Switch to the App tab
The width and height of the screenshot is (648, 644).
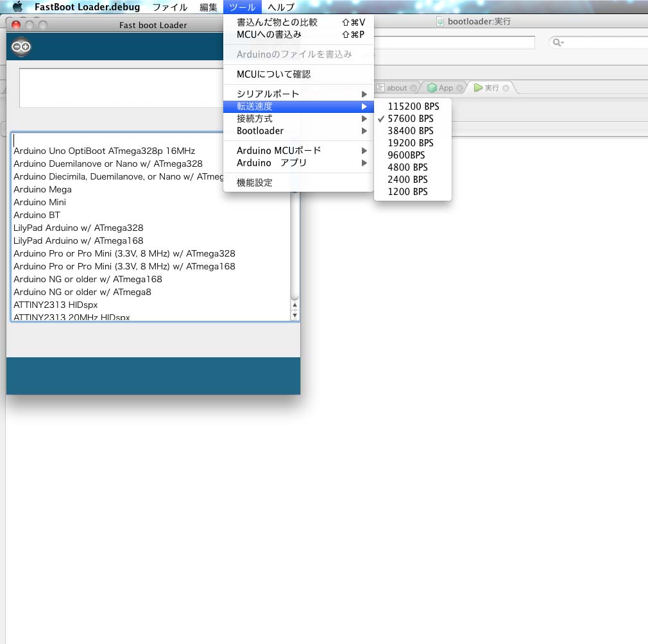pos(445,88)
